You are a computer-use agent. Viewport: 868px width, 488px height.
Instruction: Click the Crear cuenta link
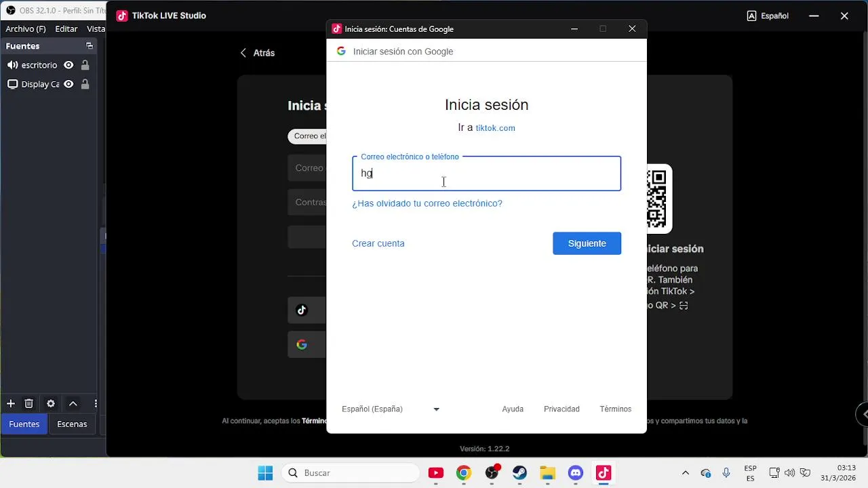[378, 243]
